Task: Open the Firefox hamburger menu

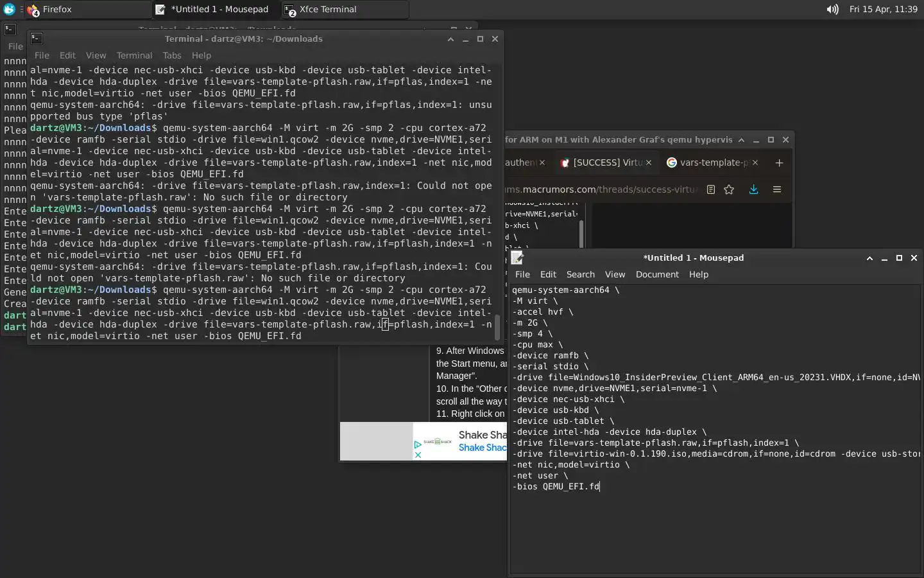Action: coord(777,189)
